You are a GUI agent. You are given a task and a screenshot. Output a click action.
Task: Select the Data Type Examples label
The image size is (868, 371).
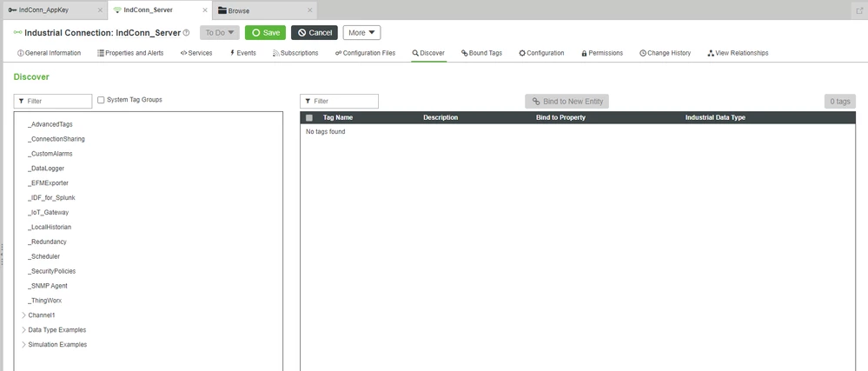[x=57, y=330]
